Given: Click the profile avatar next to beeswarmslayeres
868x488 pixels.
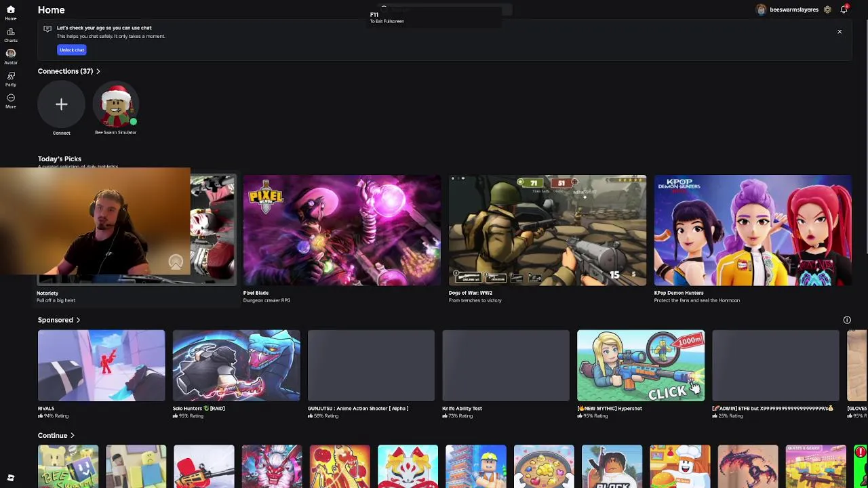Looking at the screenshot, I should click(x=761, y=9).
